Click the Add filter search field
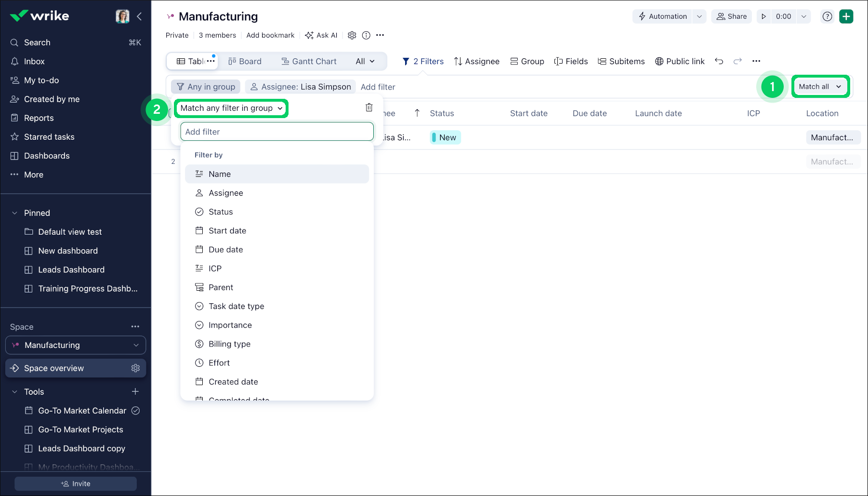The image size is (868, 496). pos(277,132)
